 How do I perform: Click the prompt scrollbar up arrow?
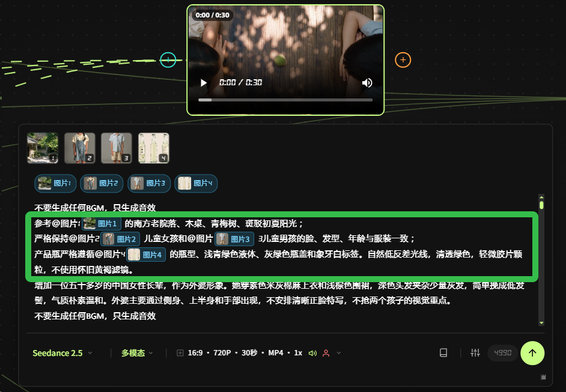[541, 198]
